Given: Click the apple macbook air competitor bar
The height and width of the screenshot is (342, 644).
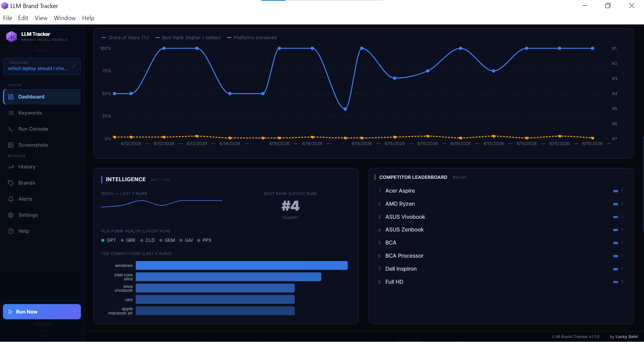Looking at the screenshot, I should pyautogui.click(x=215, y=311).
